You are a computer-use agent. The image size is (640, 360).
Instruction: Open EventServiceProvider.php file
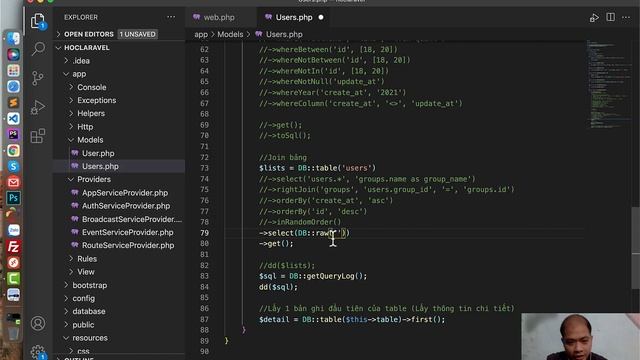pyautogui.click(x=127, y=232)
